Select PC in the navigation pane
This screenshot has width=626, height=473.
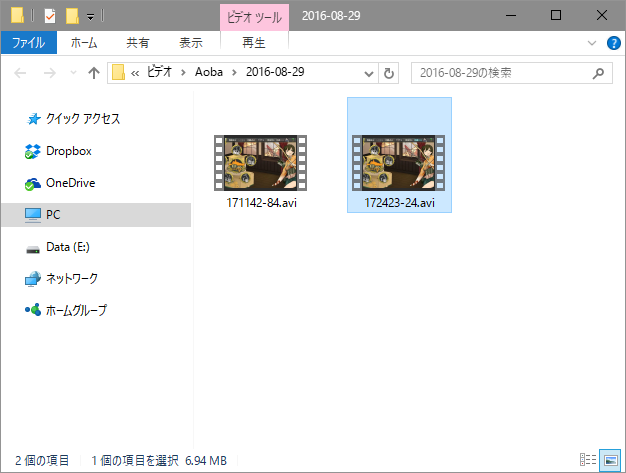(x=96, y=215)
